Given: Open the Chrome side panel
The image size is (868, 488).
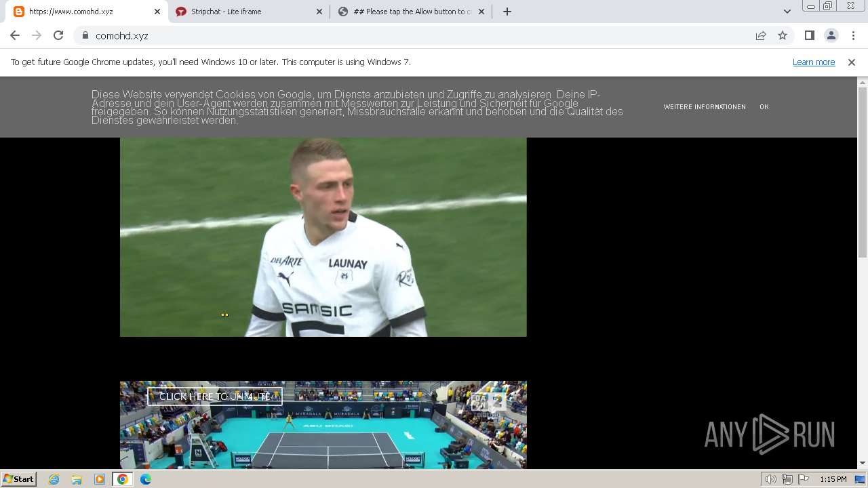Looking at the screenshot, I should (x=809, y=35).
